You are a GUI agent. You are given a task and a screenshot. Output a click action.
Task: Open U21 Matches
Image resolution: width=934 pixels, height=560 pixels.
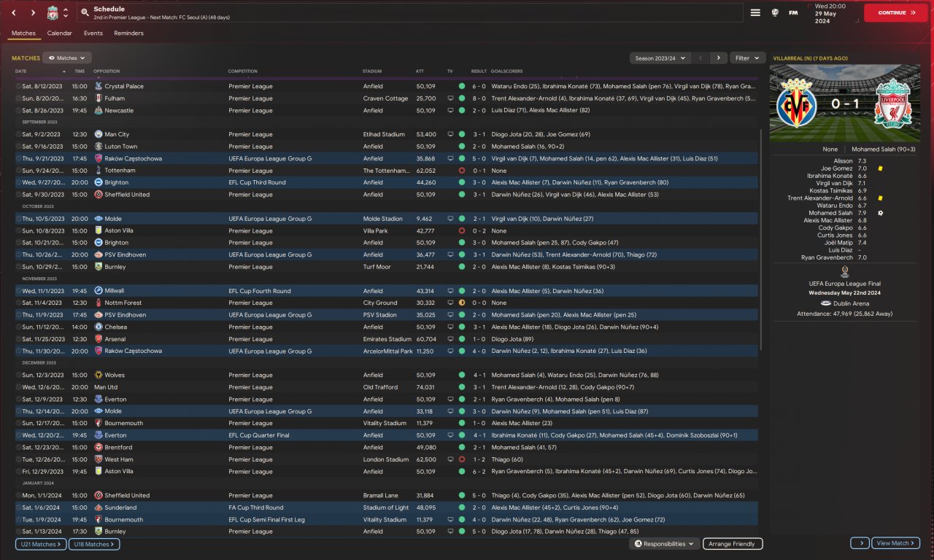click(x=41, y=544)
